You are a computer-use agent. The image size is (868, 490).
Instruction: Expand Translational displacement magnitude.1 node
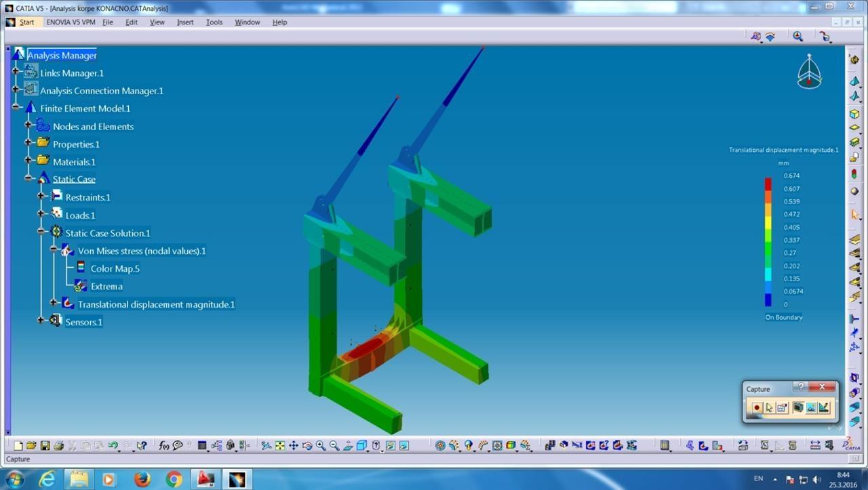tap(54, 302)
